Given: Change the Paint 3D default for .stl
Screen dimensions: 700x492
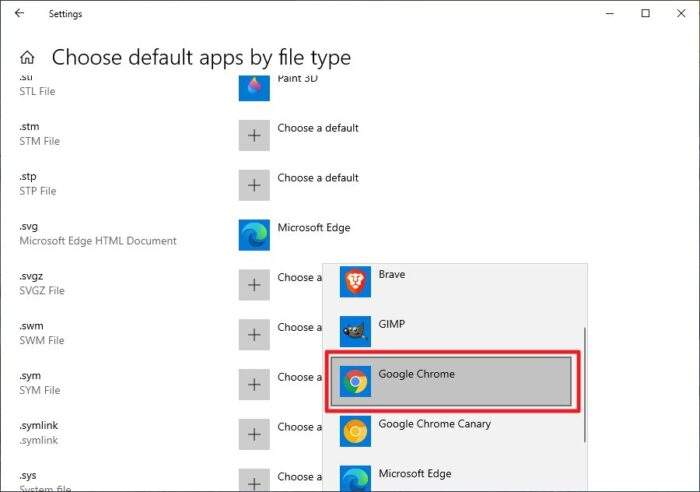Looking at the screenshot, I should click(x=297, y=79).
